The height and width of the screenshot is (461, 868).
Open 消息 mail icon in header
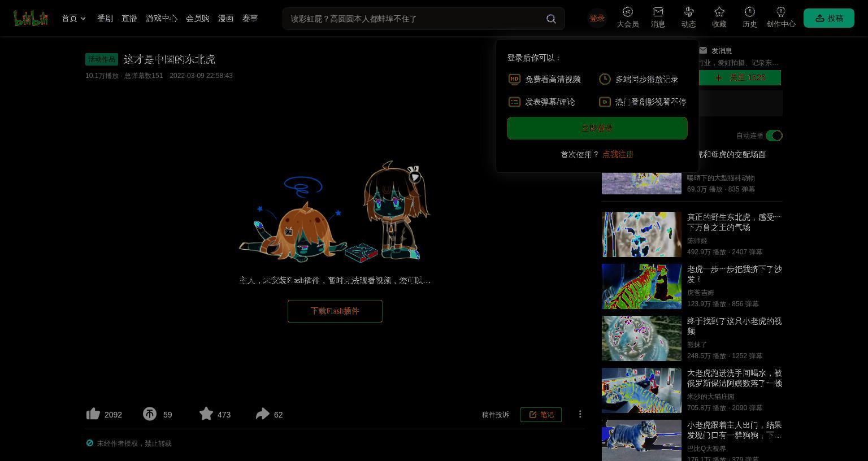[x=658, y=12]
